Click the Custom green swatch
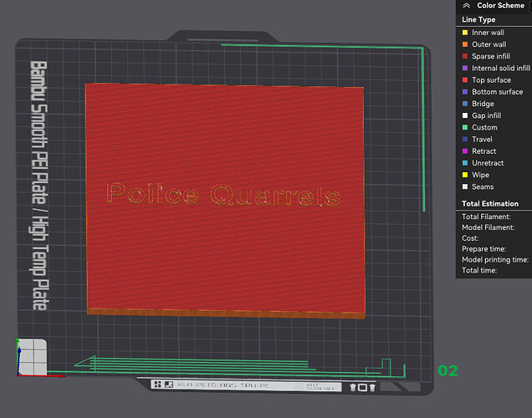This screenshot has width=532, height=418. coord(465,127)
